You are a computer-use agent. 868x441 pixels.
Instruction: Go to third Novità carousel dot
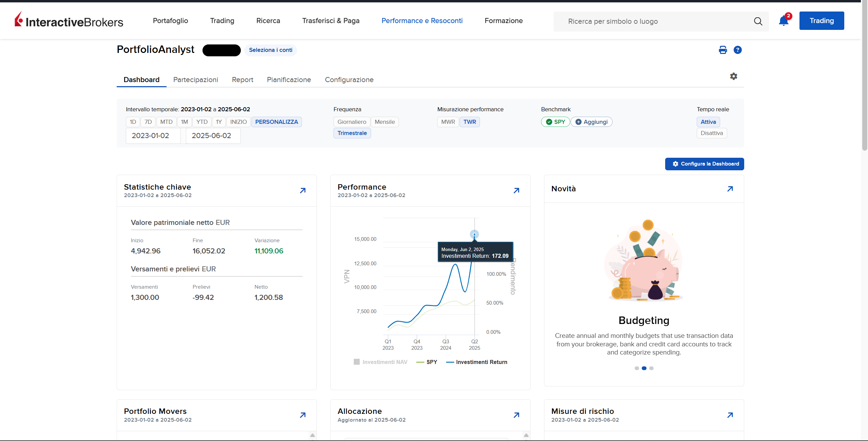pos(651,368)
